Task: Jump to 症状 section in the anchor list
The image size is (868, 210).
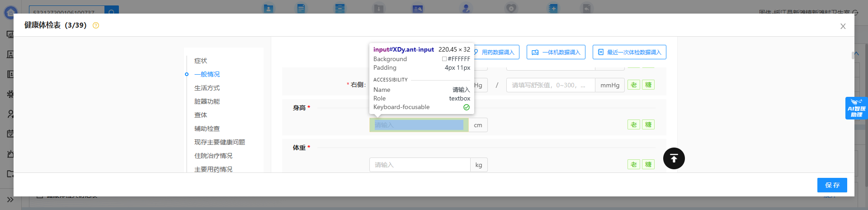Action: pyautogui.click(x=201, y=61)
